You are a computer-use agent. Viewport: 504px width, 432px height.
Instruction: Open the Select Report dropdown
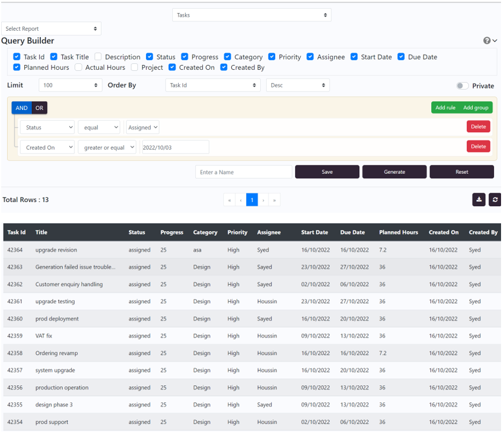(51, 28)
